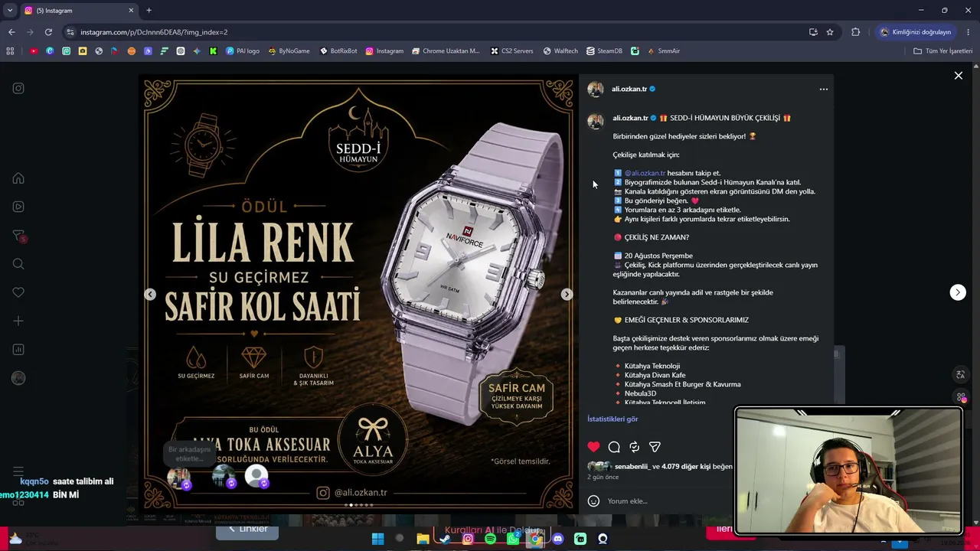Open the 'PAI logo' bookmark
The height and width of the screenshot is (551, 980).
[x=243, y=51]
